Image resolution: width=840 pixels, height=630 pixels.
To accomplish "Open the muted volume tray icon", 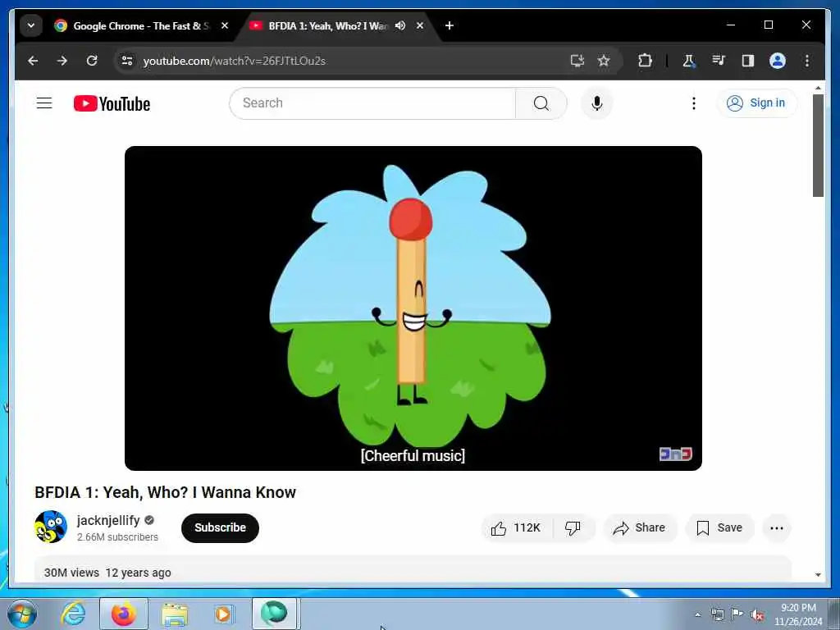I will point(757,614).
